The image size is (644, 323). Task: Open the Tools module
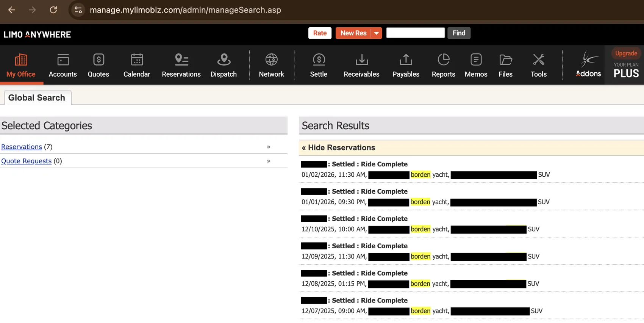tap(538, 65)
